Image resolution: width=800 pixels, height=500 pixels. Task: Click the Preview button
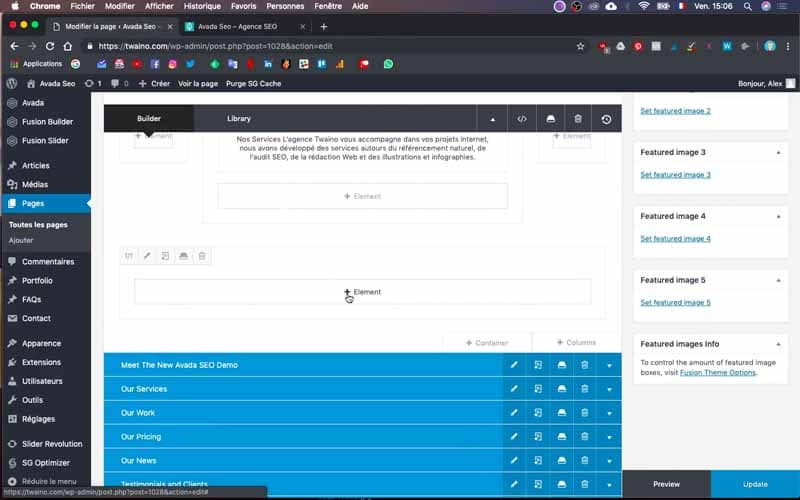click(x=666, y=484)
